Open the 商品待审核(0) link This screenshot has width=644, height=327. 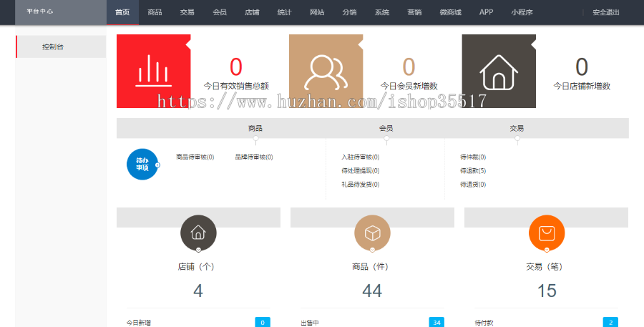pos(195,157)
